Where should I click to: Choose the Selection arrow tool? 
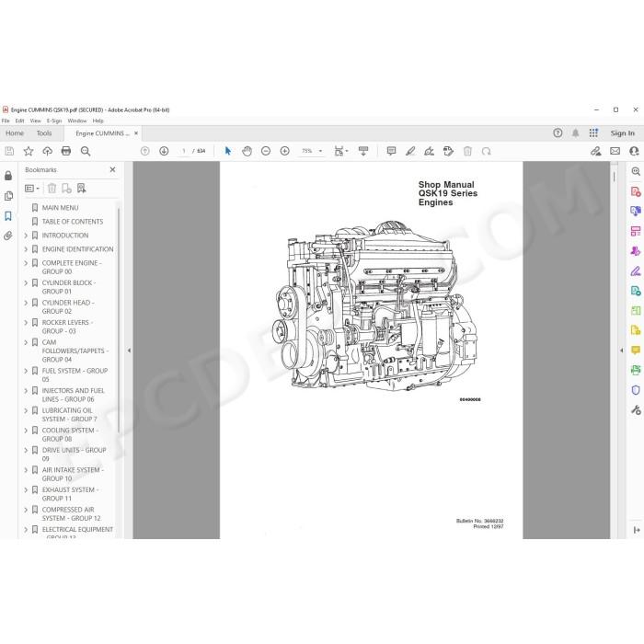pyautogui.click(x=228, y=151)
